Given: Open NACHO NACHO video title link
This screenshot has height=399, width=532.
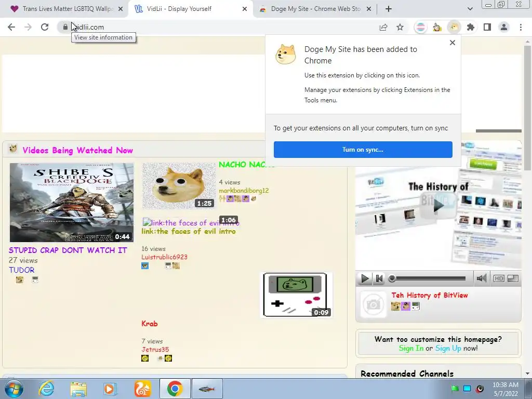Looking at the screenshot, I should (x=246, y=165).
